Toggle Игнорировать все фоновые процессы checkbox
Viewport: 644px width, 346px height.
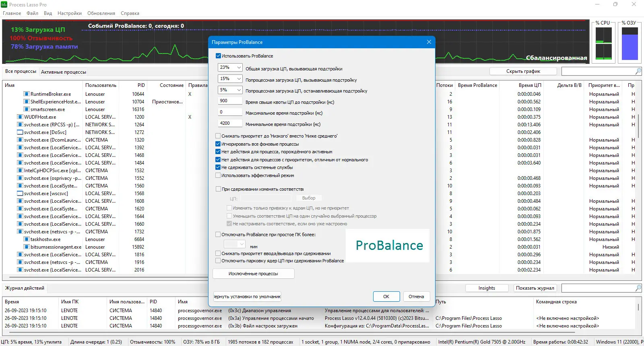(218, 144)
